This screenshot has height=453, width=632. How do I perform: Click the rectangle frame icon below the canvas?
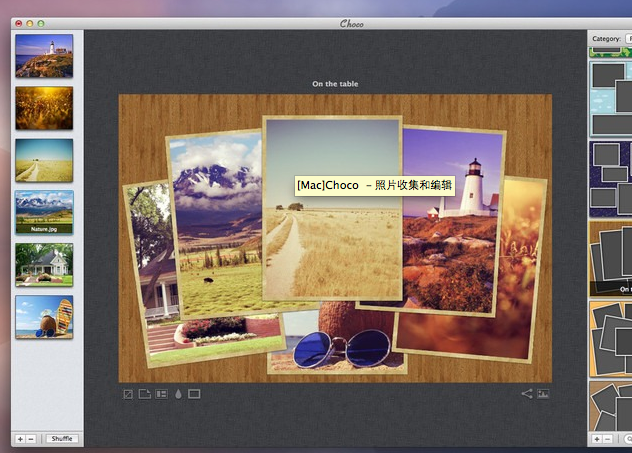(x=194, y=394)
